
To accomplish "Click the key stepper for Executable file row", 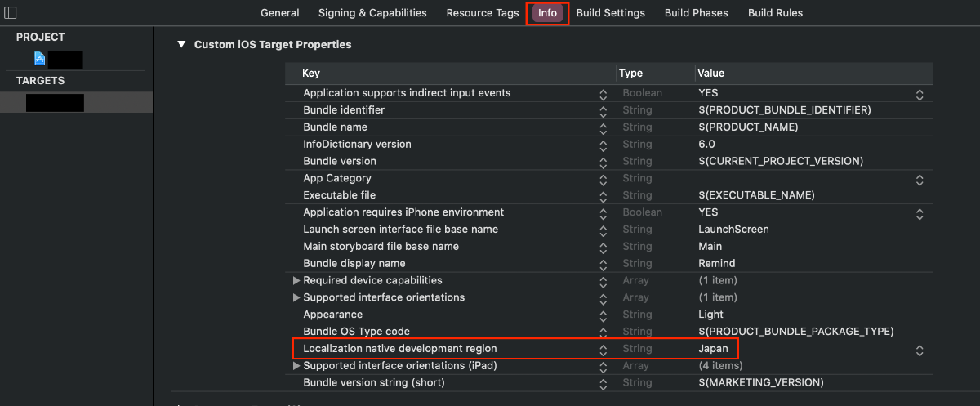I will [x=603, y=196].
